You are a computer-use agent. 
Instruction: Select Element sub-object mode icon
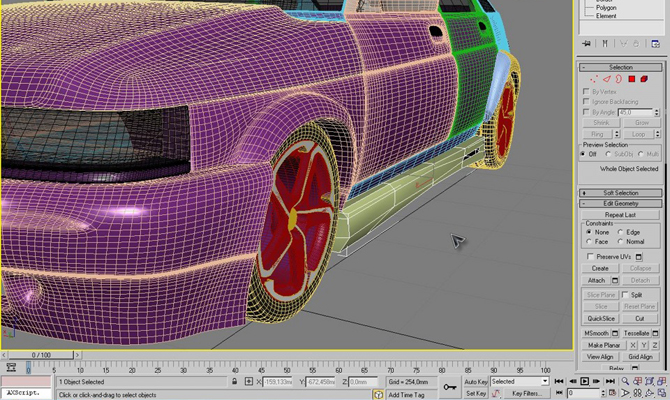coord(645,79)
